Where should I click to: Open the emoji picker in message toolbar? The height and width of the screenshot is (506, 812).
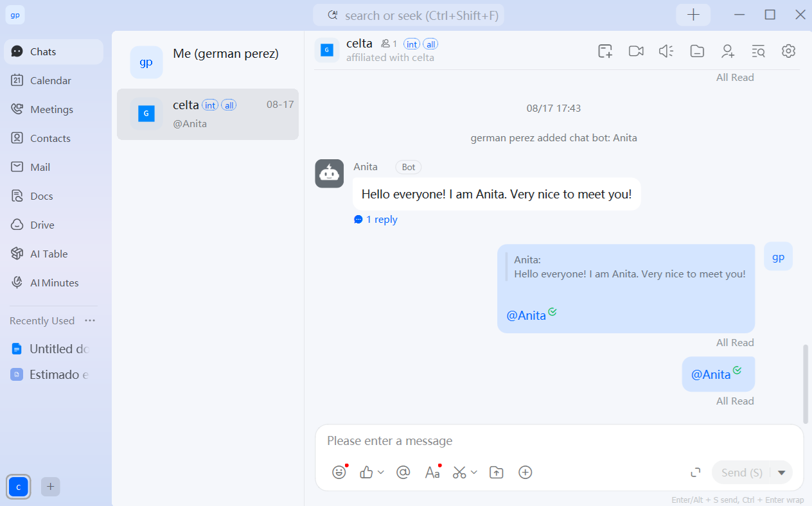coord(339,473)
